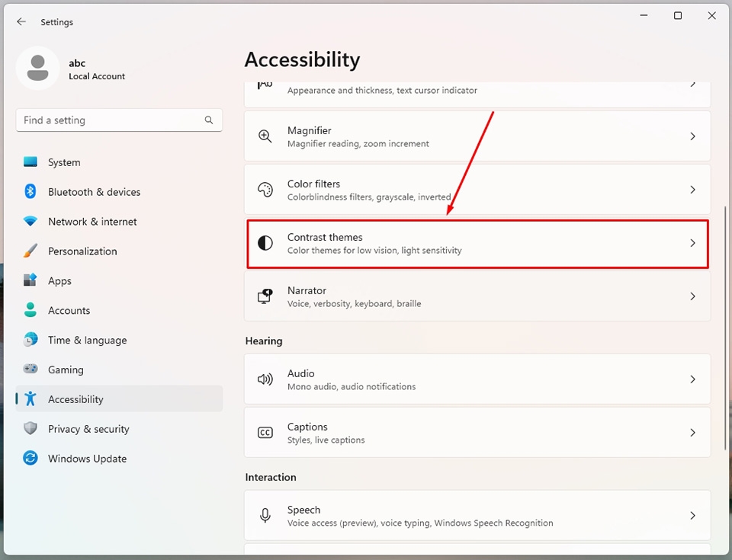
Task: Navigate to Apps settings
Action: click(119, 281)
